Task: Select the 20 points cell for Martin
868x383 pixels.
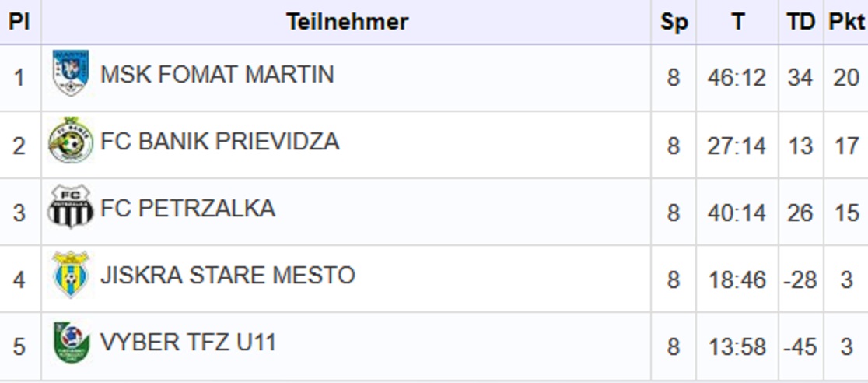Action: [846, 78]
